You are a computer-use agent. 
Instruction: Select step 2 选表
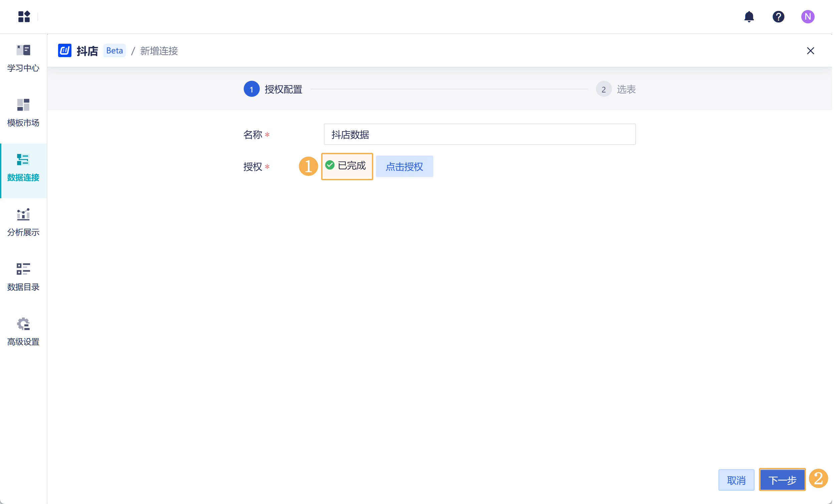[x=603, y=89]
